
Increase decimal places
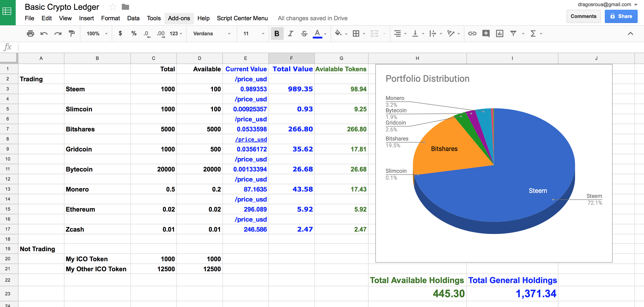click(x=161, y=33)
